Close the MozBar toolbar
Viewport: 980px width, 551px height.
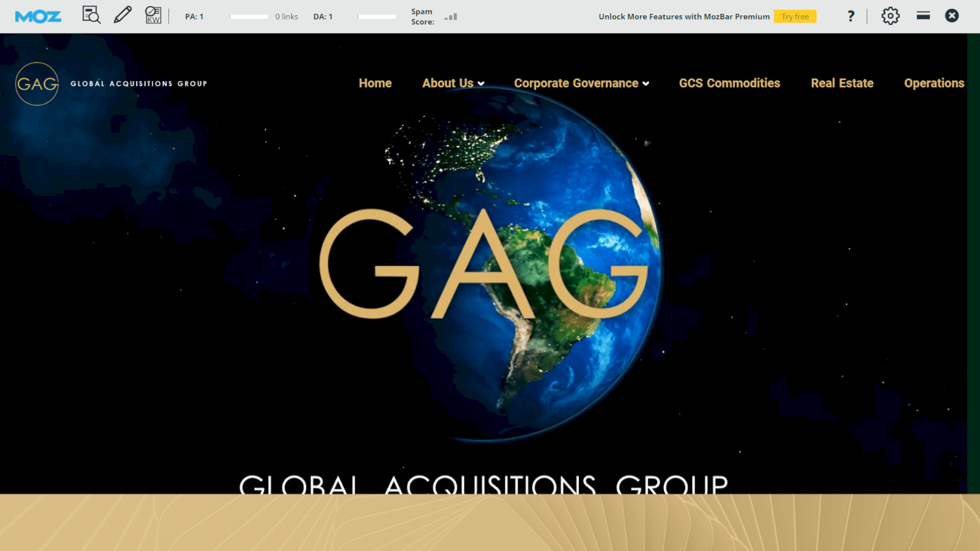pos(952,16)
